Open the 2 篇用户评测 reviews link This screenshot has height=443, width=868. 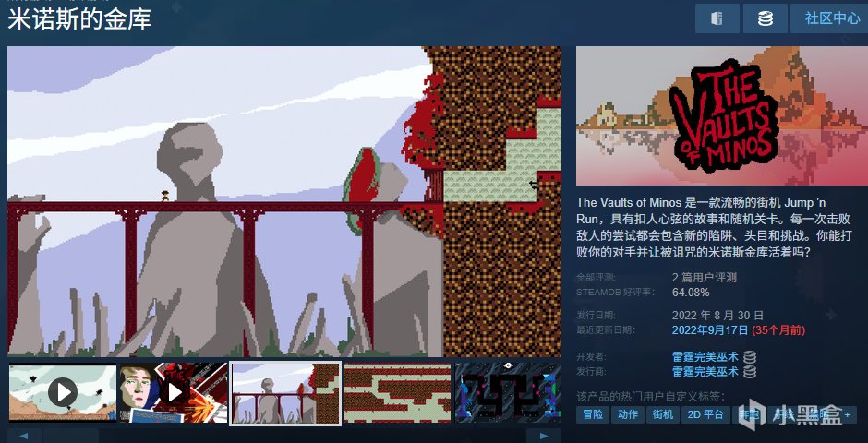pos(705,278)
